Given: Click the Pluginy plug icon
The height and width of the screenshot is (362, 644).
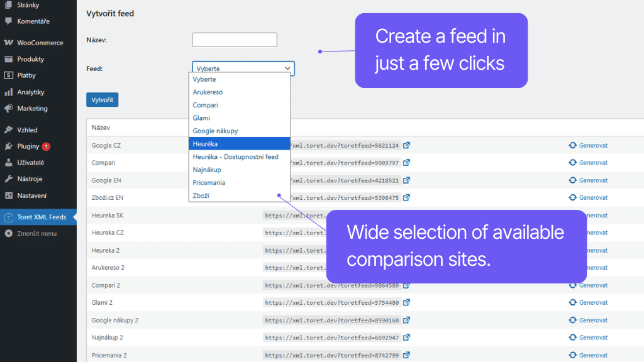Looking at the screenshot, I should click(x=9, y=146).
